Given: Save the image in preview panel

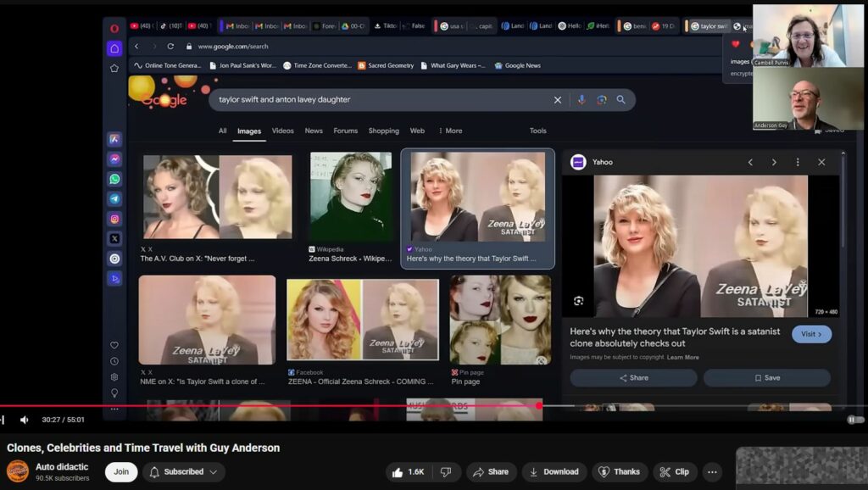Looking at the screenshot, I should coord(767,377).
